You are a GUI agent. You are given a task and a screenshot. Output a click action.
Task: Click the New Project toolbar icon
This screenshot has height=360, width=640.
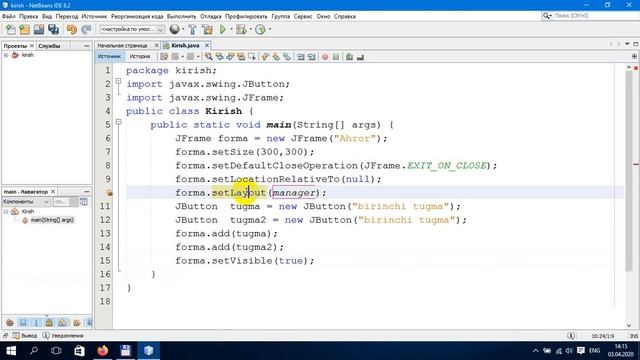(24, 29)
